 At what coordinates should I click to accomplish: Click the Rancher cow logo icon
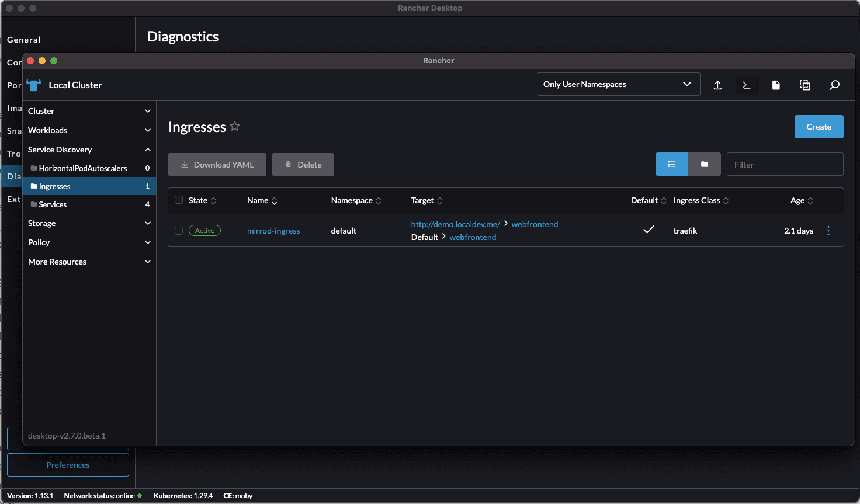pyautogui.click(x=34, y=85)
